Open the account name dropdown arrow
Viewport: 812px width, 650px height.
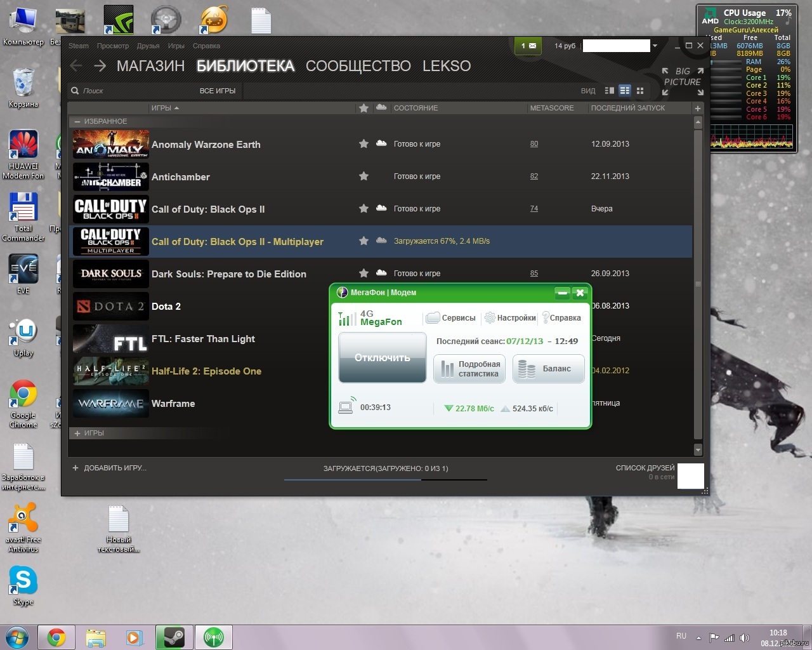[655, 46]
